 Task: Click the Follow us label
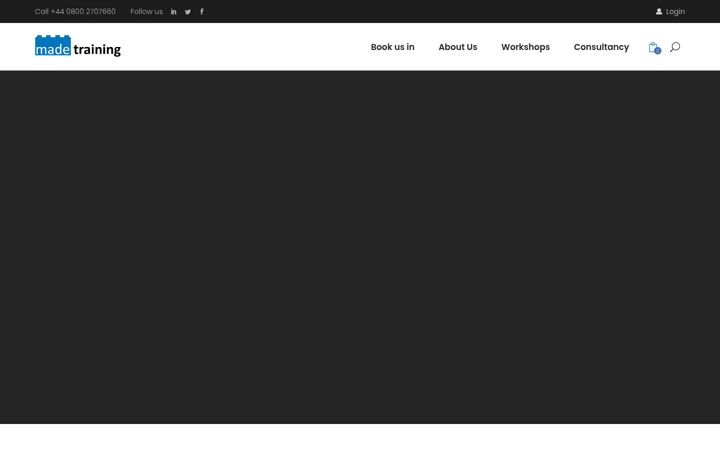click(x=146, y=11)
